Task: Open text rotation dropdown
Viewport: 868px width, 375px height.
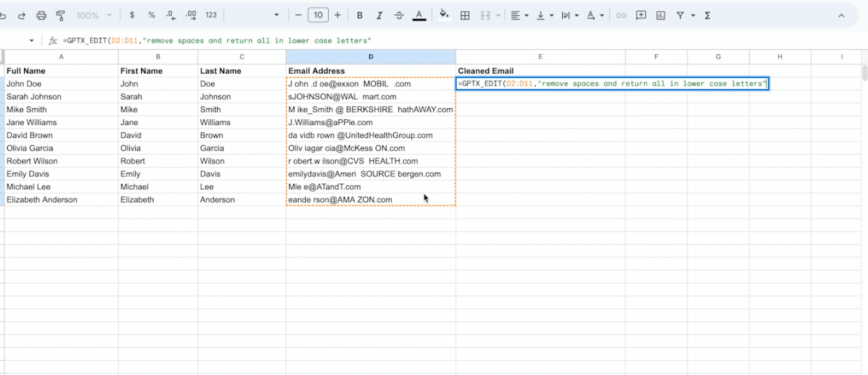Action: [x=595, y=16]
